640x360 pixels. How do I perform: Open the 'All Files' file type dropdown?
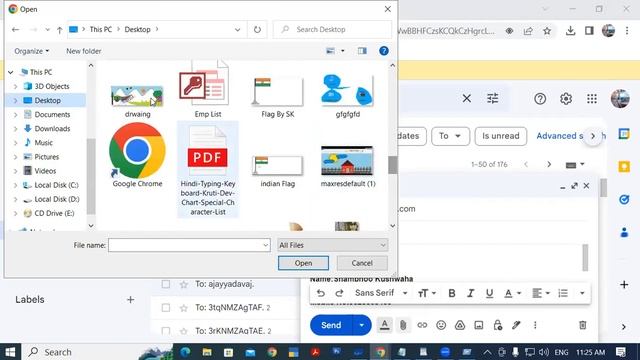[332, 245]
